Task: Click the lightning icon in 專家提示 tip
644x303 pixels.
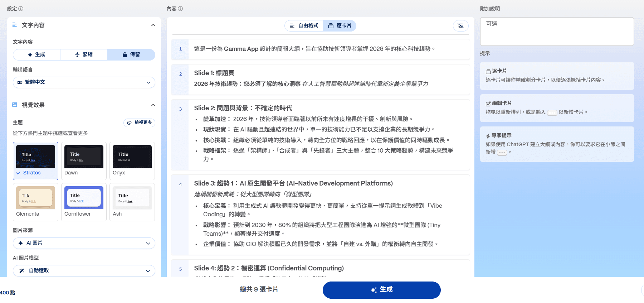Action: point(488,136)
